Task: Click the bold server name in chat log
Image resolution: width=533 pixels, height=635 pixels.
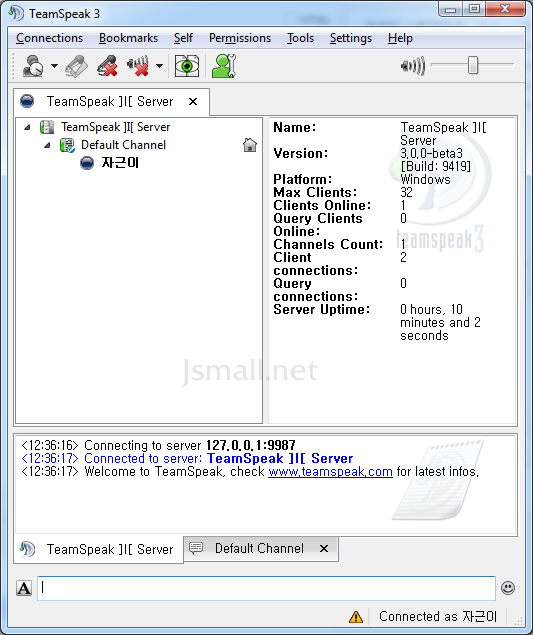Action: pos(280,458)
